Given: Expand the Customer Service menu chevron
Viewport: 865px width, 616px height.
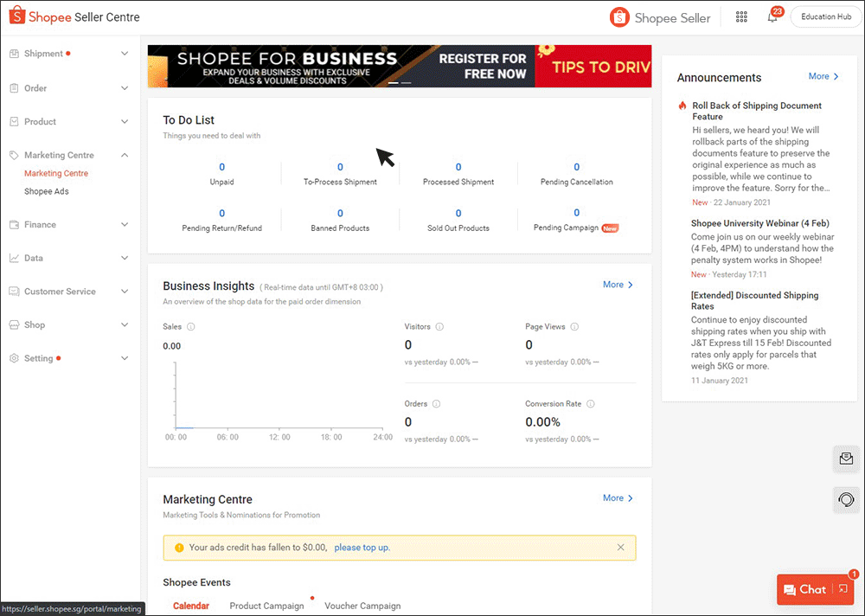Looking at the screenshot, I should point(125,292).
